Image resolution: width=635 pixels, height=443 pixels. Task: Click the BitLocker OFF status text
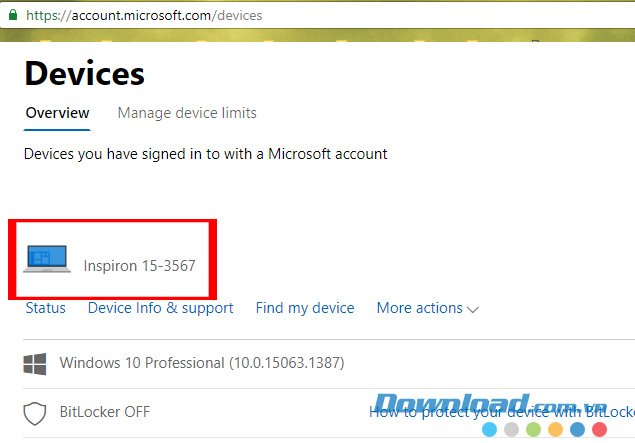coord(105,411)
